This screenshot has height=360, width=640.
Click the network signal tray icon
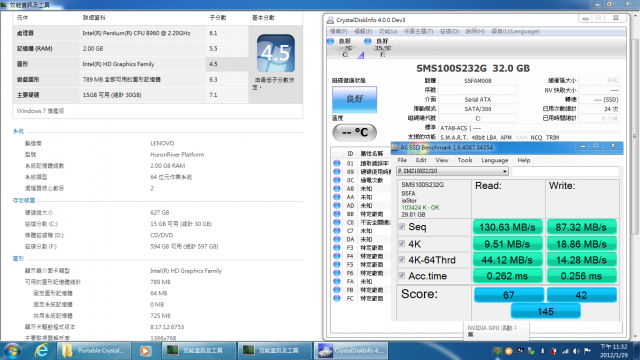565,351
